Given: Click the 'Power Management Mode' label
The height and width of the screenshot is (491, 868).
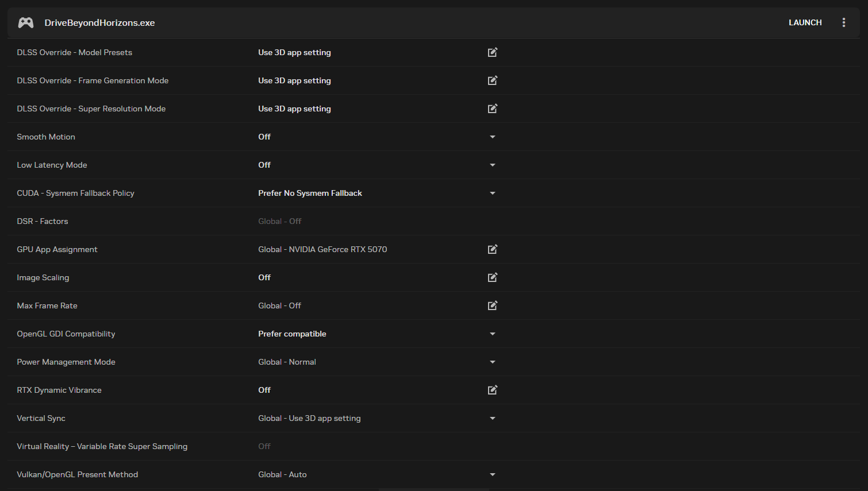Looking at the screenshot, I should (66, 362).
